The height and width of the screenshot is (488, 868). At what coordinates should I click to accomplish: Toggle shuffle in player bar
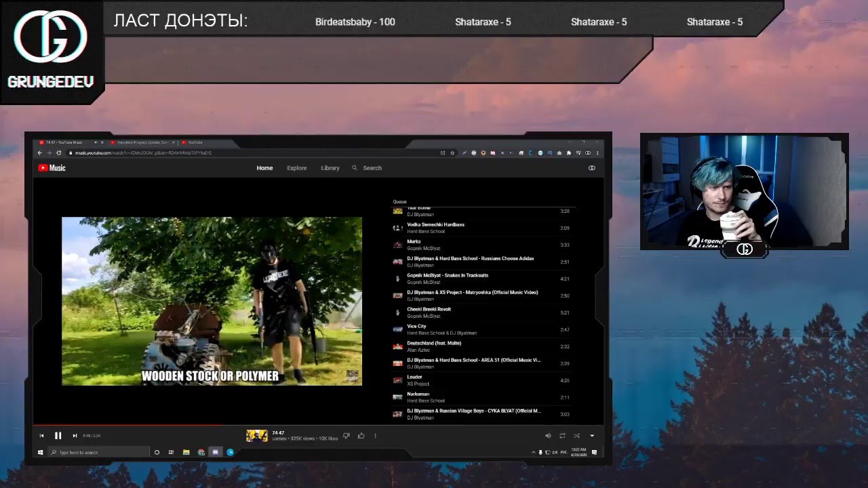pos(576,436)
